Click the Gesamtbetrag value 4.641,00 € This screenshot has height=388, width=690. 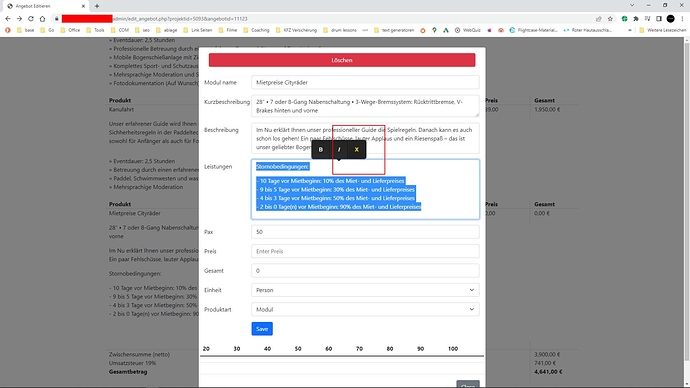pyautogui.click(x=547, y=372)
